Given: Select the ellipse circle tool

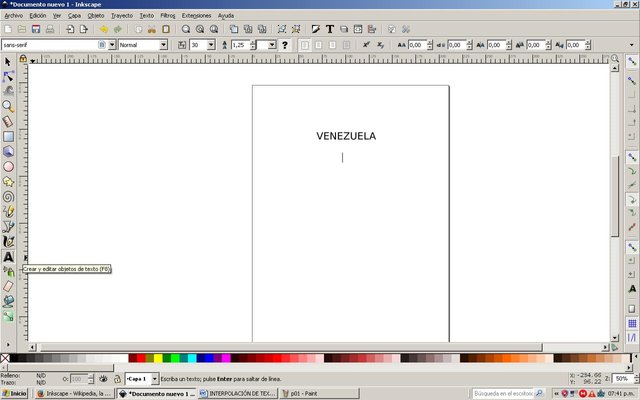Looking at the screenshot, I should (x=8, y=167).
